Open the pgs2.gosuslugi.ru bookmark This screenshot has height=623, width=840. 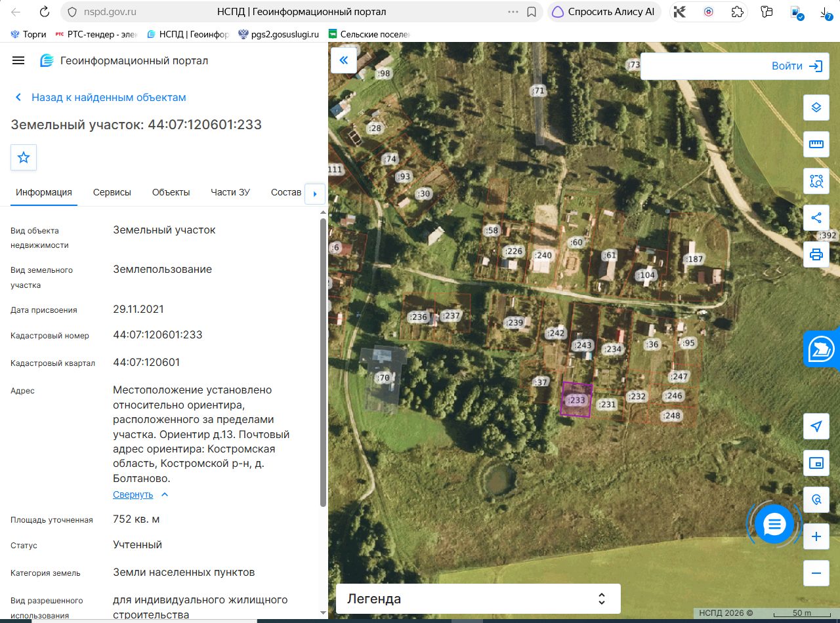click(x=279, y=34)
